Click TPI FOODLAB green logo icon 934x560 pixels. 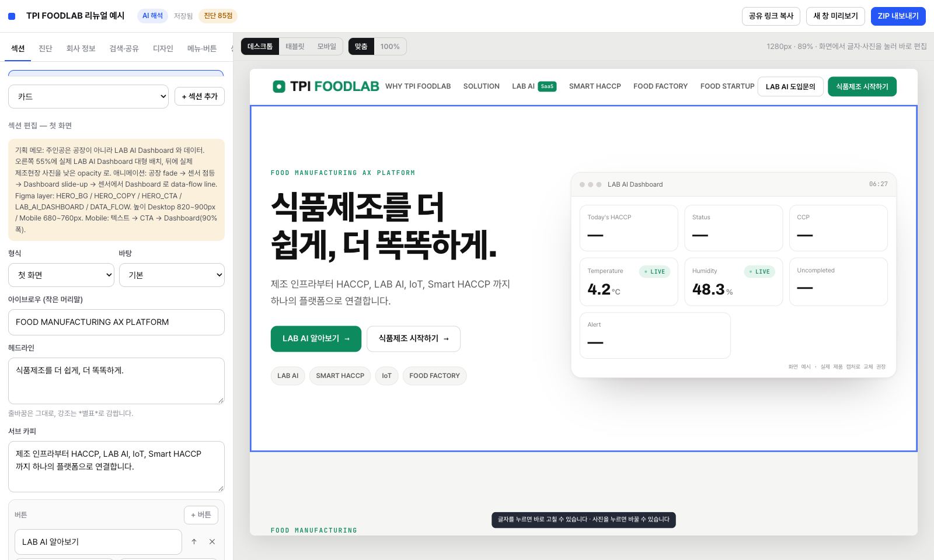point(279,86)
